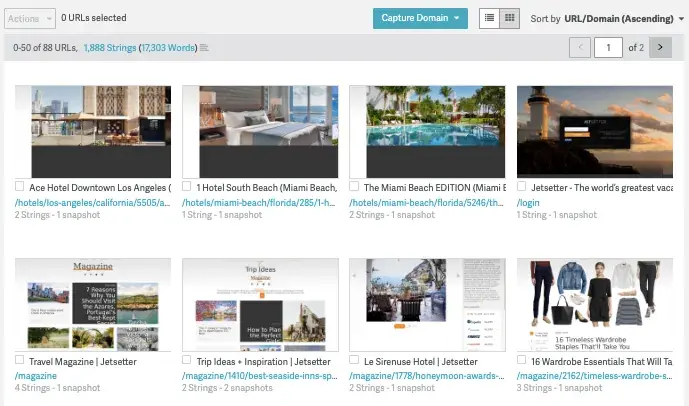Select Travel Magazine checkbox
Image resolution: width=689 pixels, height=406 pixels.
coord(19,360)
